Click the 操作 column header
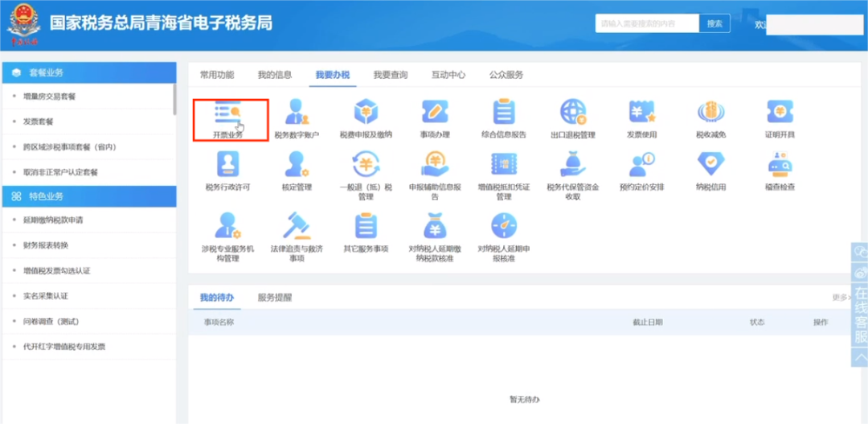This screenshot has height=424, width=868. pos(821,322)
